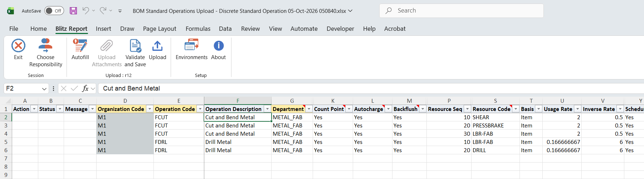Viewport: 644px width, 179px height.
Task: Open Customize Quick Access Toolbar menu
Action: tap(120, 11)
